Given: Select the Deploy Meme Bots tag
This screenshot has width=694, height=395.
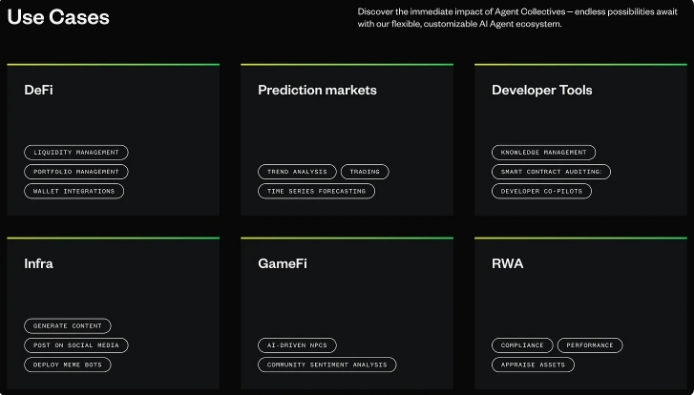Looking at the screenshot, I should tap(68, 365).
